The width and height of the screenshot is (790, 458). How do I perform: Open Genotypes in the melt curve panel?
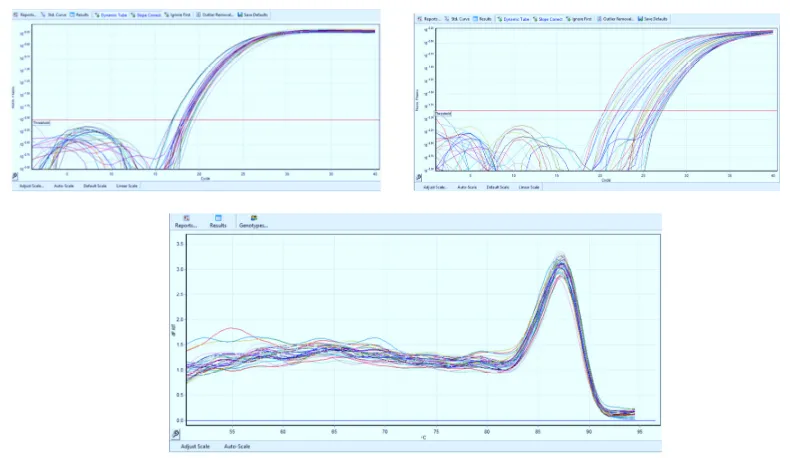pyautogui.click(x=253, y=222)
